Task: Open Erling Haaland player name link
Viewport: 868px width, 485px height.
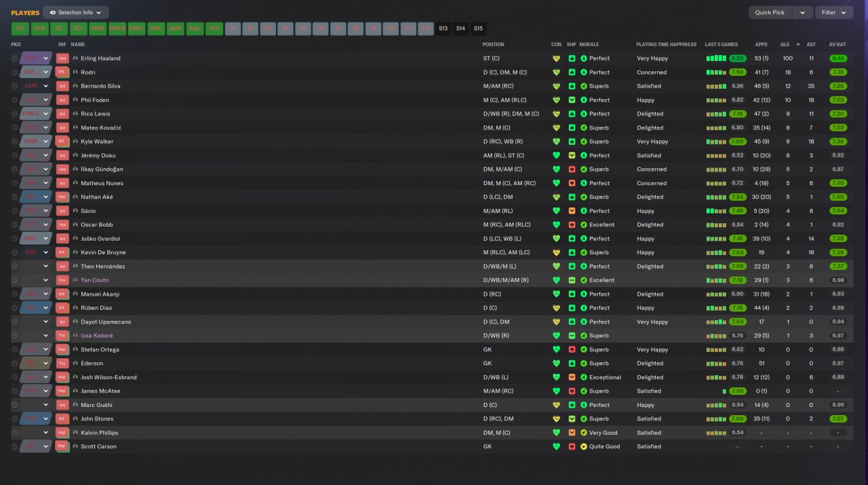Action: (x=100, y=58)
